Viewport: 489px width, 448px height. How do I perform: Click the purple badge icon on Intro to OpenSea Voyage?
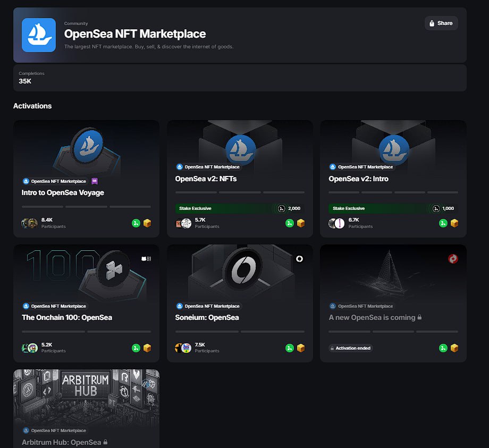pyautogui.click(x=95, y=181)
